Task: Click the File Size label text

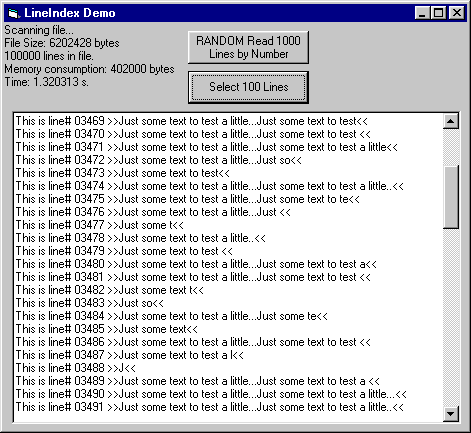Action: coord(62,43)
